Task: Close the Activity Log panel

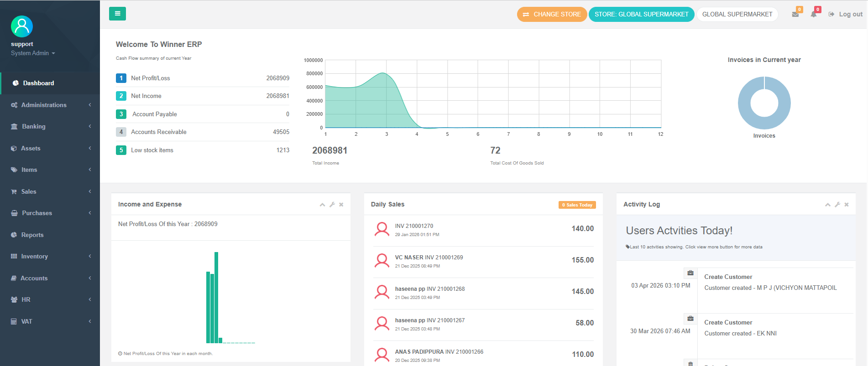Action: 847,205
